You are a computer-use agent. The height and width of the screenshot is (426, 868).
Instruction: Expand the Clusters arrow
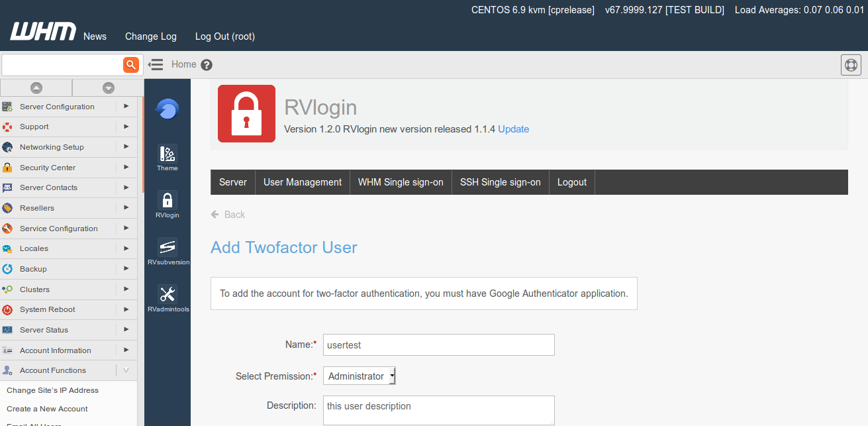click(126, 289)
